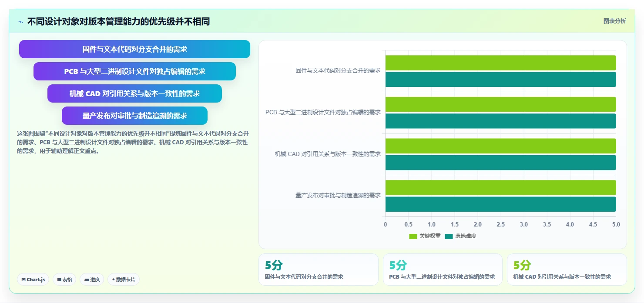Click the x-axis tick value 2.5
The image size is (644, 303).
[500, 224]
